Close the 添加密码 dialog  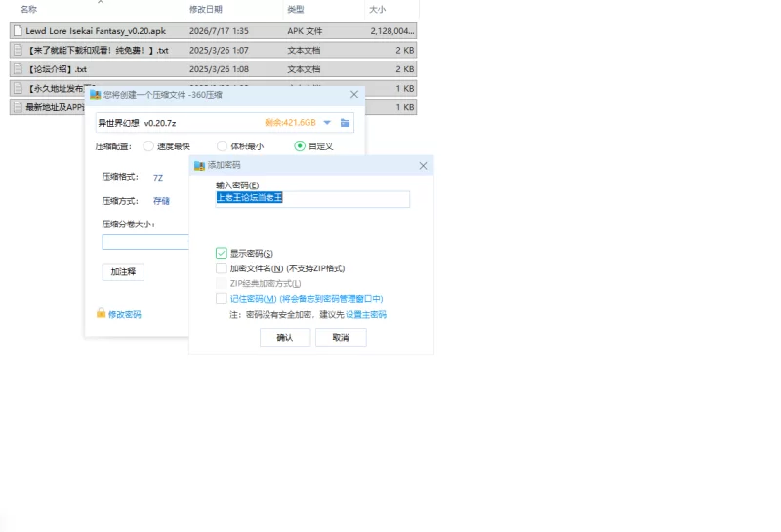(x=423, y=165)
